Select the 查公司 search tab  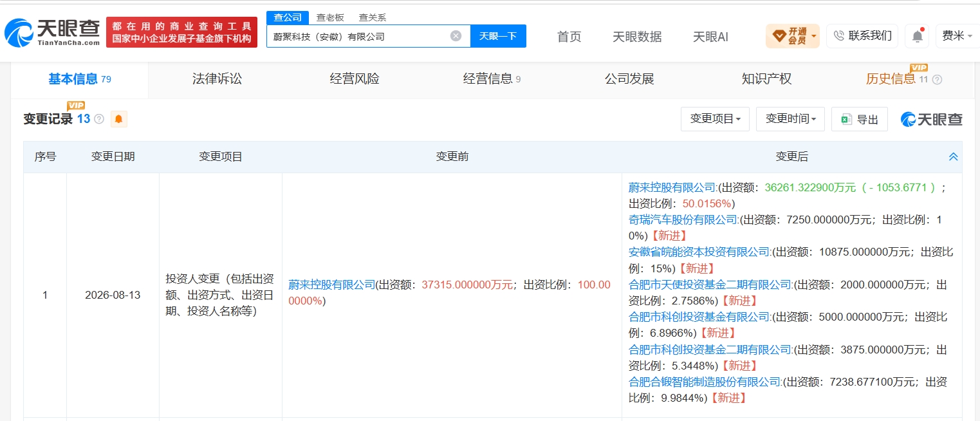click(288, 17)
